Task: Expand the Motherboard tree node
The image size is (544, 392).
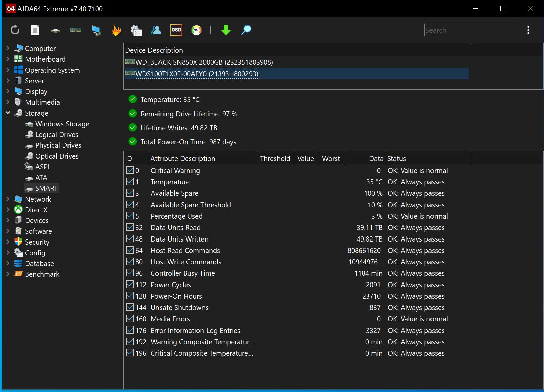Action: [8, 59]
